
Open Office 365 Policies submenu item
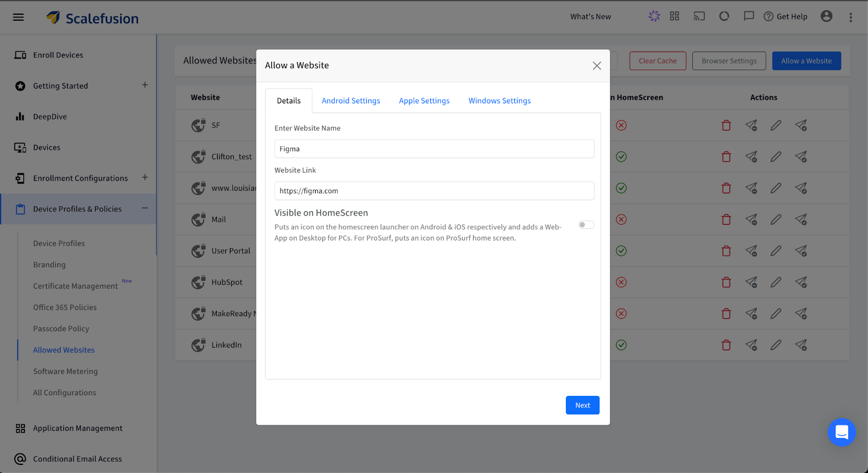click(x=65, y=307)
